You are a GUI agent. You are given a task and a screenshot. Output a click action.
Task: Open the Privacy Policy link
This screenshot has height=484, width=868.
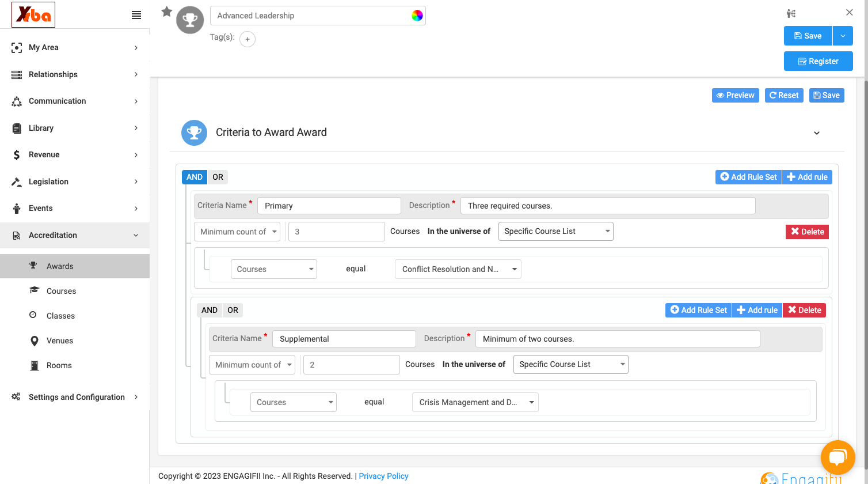click(x=383, y=476)
